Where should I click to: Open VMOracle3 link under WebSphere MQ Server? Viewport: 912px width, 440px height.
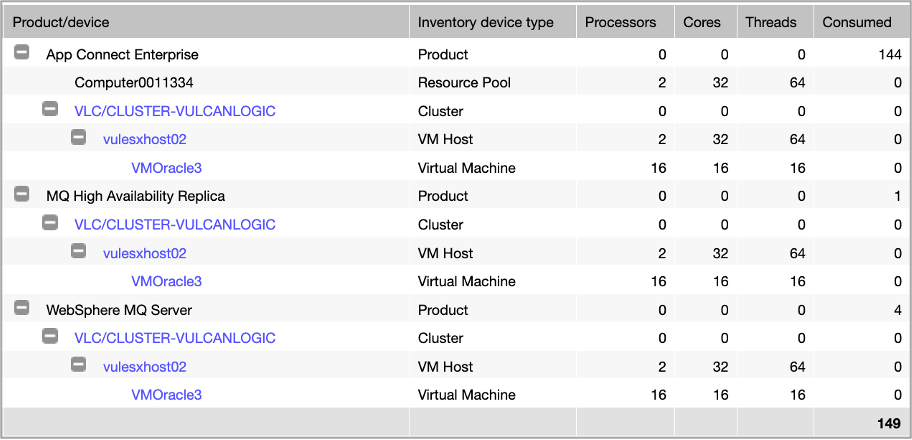pos(166,395)
